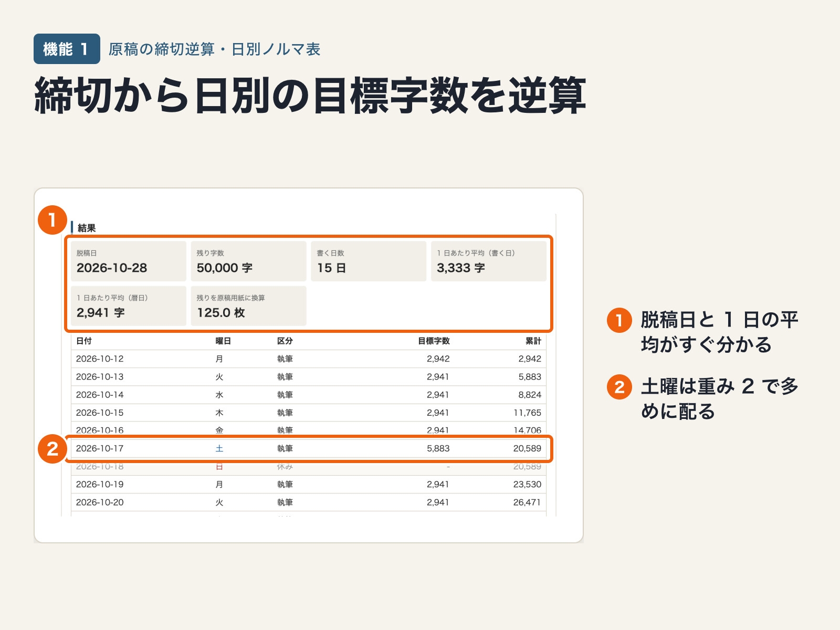Select the 水 weekday cell
This screenshot has height=630, width=840.
(219, 395)
